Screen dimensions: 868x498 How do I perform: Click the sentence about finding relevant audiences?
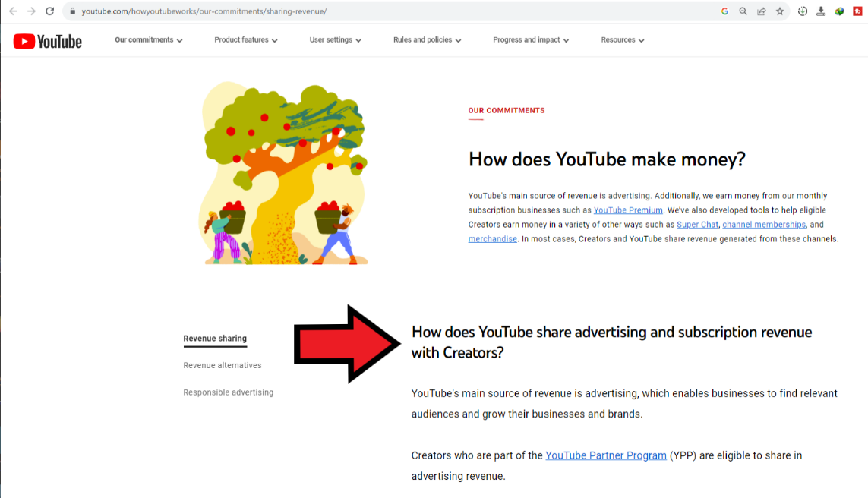[624, 403]
